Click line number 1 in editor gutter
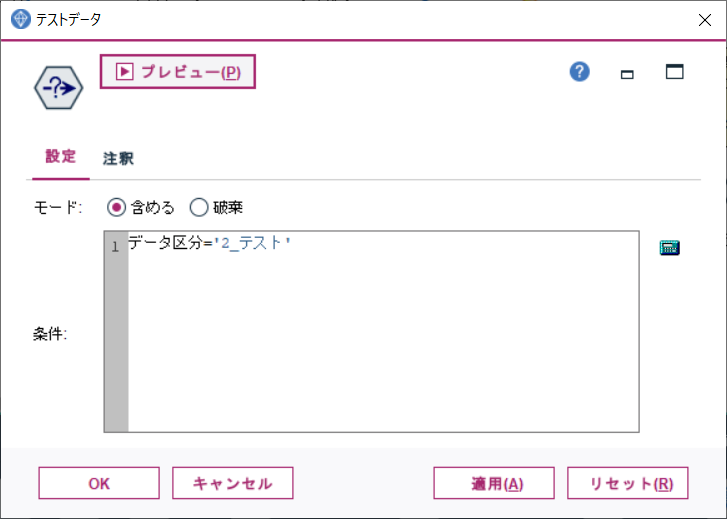This screenshot has height=519, width=727. (115, 247)
